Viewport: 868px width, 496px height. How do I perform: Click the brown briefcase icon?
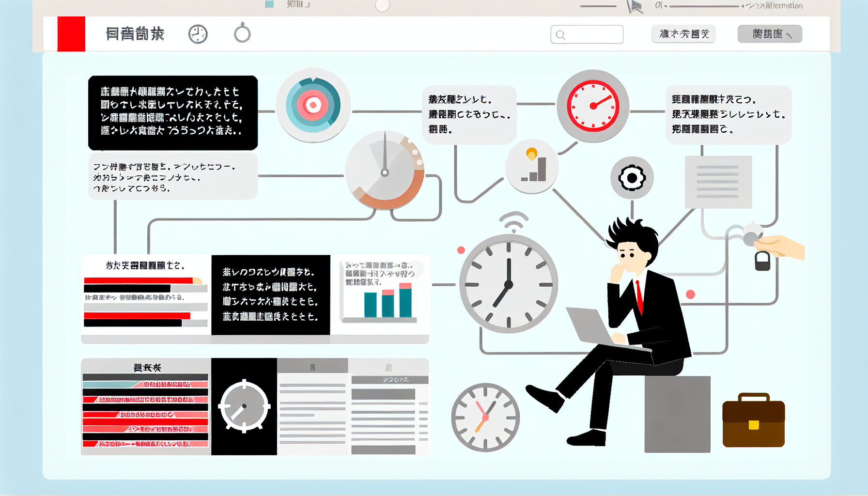pyautogui.click(x=753, y=420)
